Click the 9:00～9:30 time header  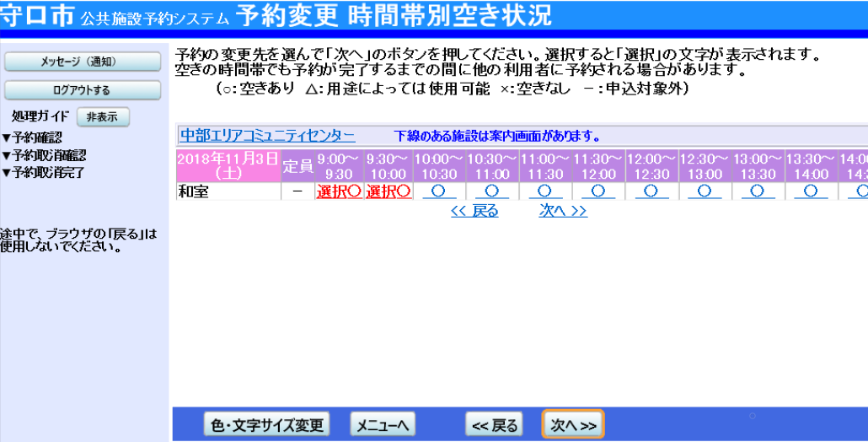pos(340,166)
